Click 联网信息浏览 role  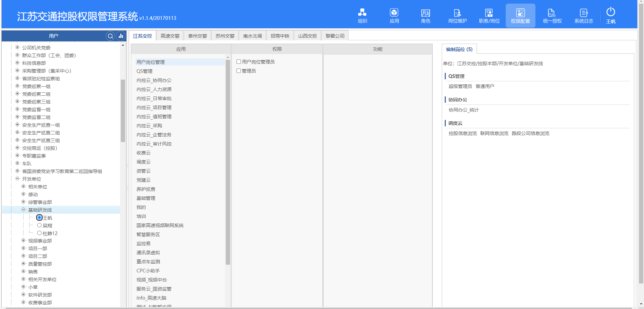pos(494,133)
